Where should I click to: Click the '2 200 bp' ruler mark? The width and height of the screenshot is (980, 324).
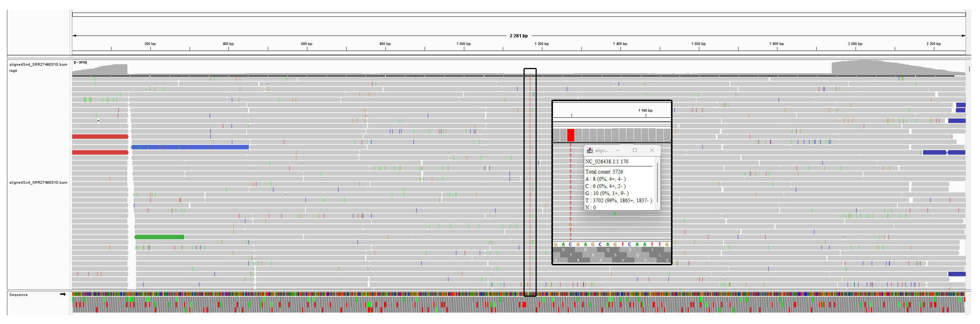(934, 44)
